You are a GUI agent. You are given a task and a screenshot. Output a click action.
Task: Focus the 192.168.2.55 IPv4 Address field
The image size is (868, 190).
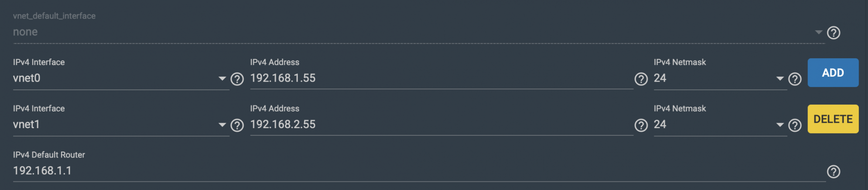441,125
